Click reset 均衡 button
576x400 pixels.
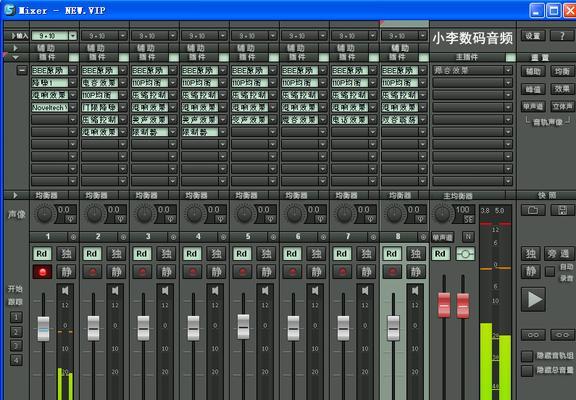[562, 71]
